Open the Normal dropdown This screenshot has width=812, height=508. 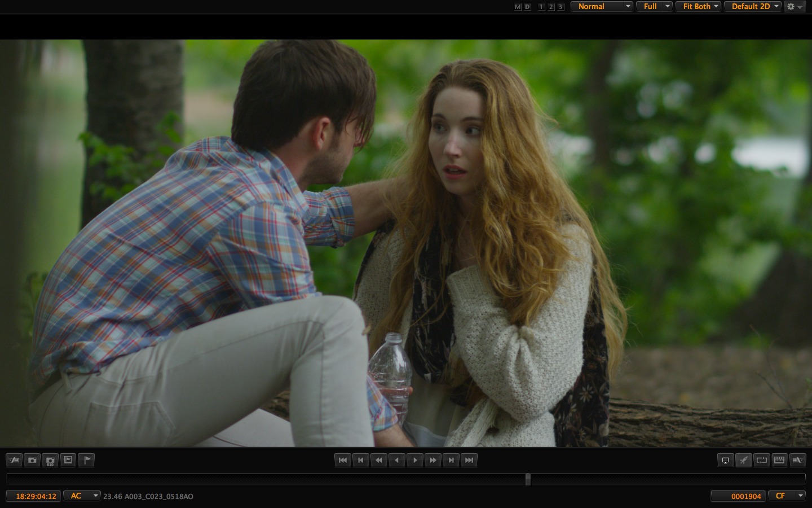click(x=601, y=7)
